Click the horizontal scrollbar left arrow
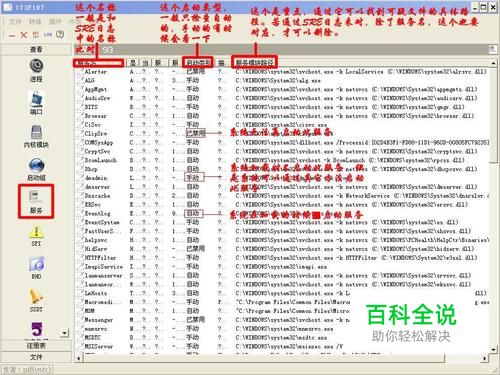The image size is (500, 375). point(79,359)
